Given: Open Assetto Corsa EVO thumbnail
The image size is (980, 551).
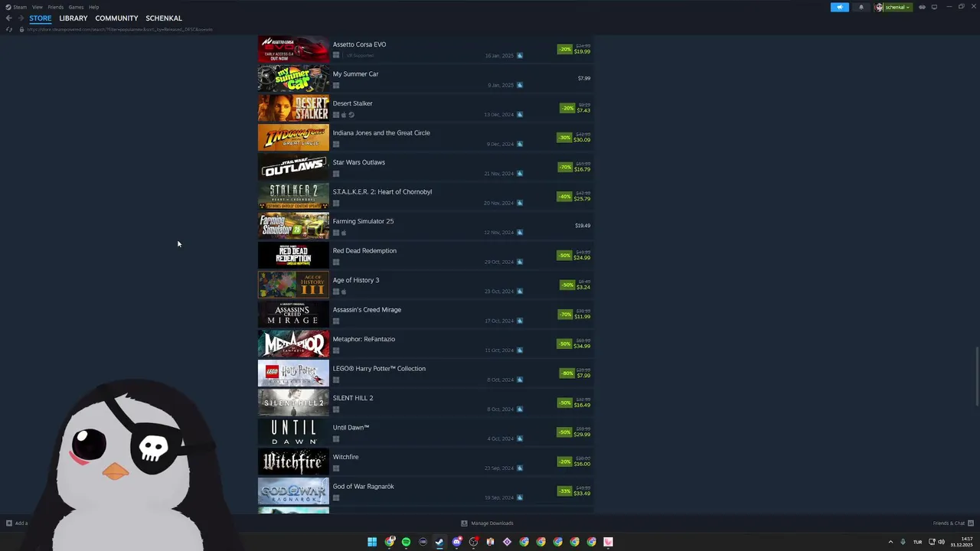Looking at the screenshot, I should click(293, 49).
